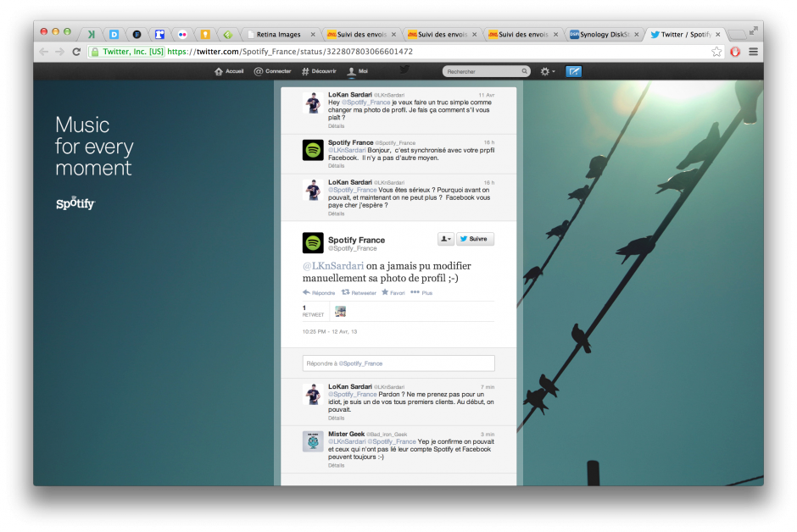Click Spotify France's avatar in the main tweet
Viewport: 797px width, 532px height.
coord(313,242)
